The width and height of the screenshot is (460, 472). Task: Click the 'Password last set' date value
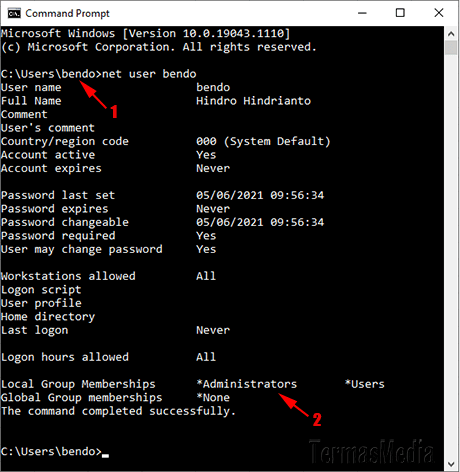pyautogui.click(x=260, y=195)
